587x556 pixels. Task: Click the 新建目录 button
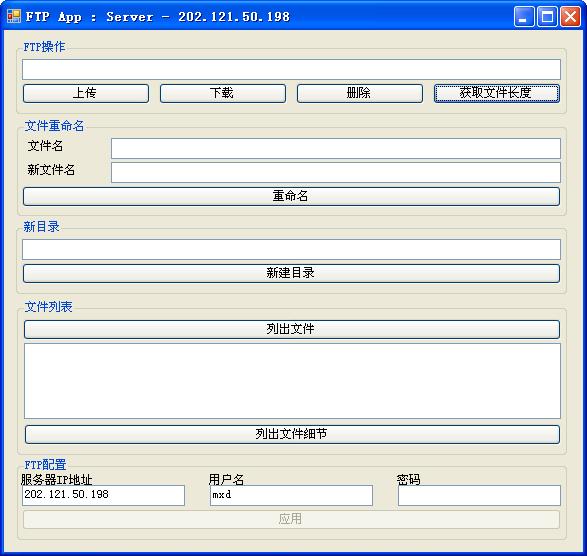pyautogui.click(x=291, y=273)
